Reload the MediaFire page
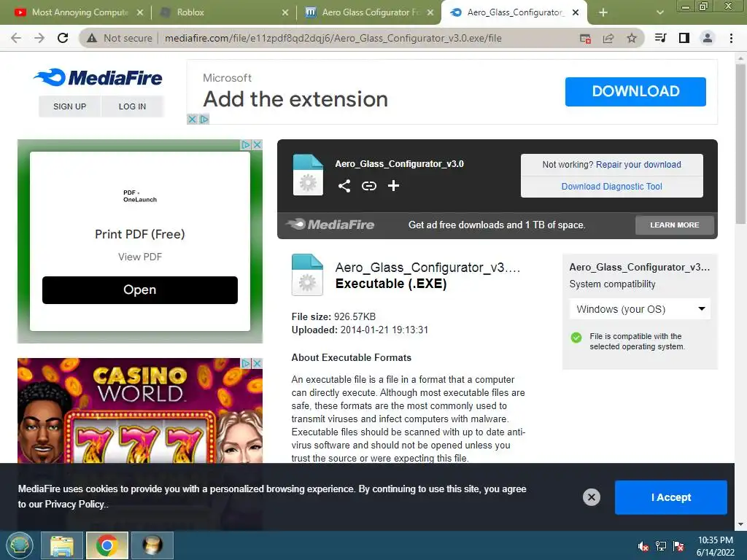The image size is (747, 560). [x=63, y=38]
